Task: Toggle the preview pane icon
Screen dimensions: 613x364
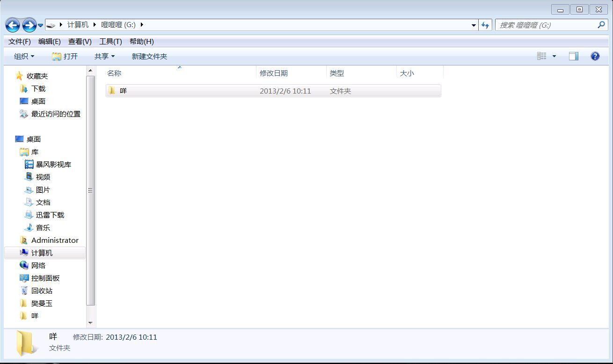Action: (573, 56)
